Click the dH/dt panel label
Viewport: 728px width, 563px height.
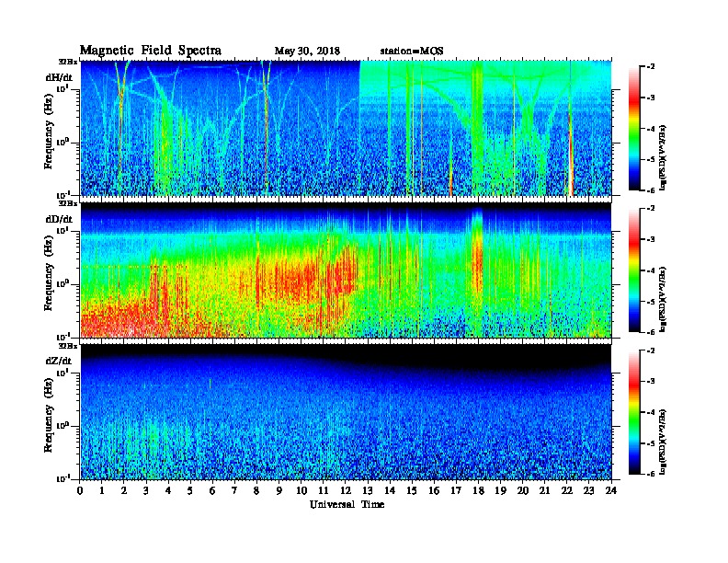(59, 77)
